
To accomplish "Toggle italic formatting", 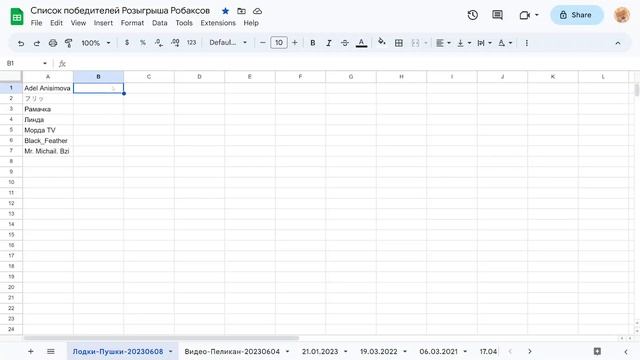I will point(329,43).
